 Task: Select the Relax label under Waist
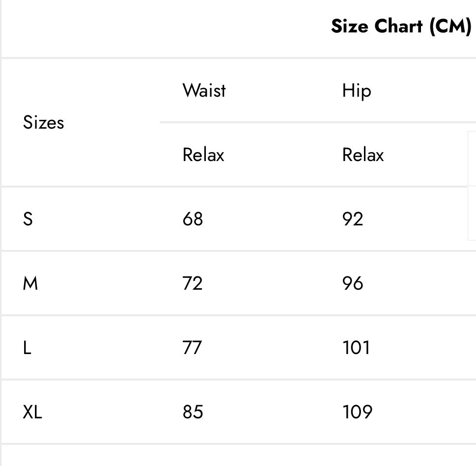point(203,154)
